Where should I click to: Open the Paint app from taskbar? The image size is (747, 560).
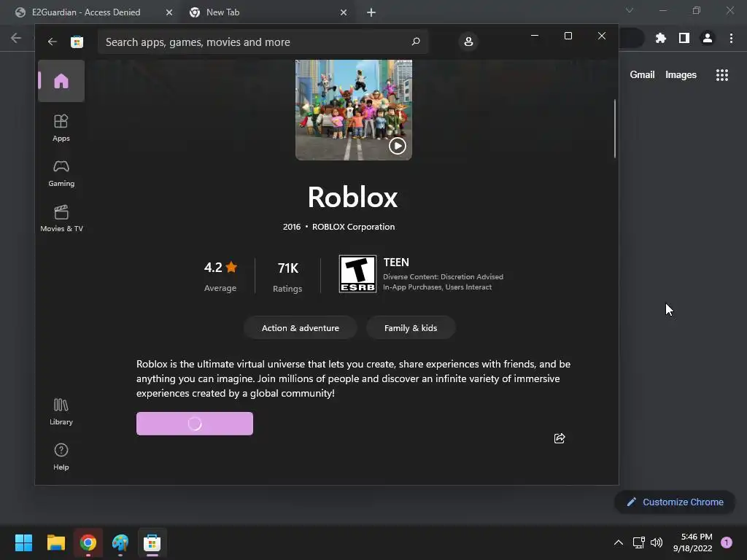tap(120, 542)
